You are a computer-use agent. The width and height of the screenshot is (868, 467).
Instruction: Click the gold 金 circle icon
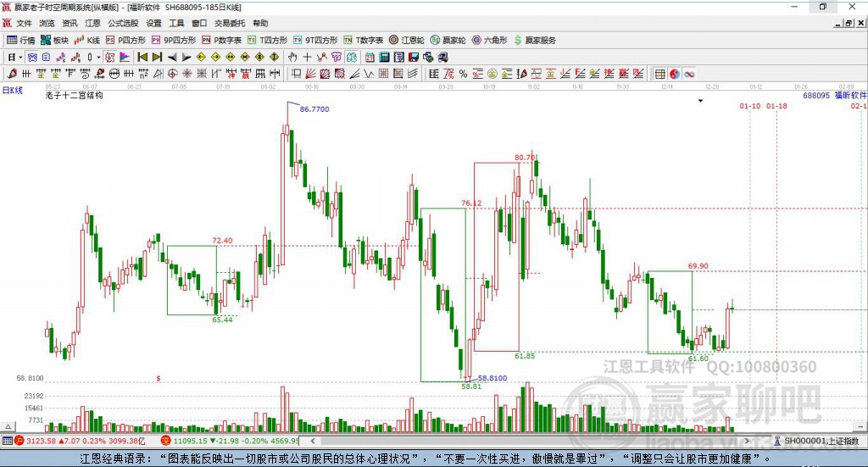click(492, 74)
